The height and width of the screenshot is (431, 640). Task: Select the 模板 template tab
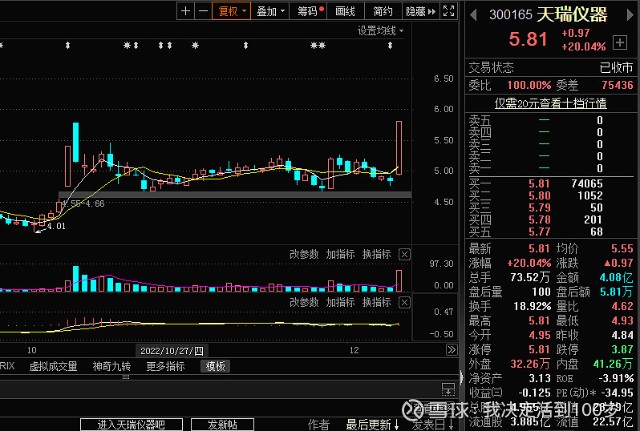215,366
